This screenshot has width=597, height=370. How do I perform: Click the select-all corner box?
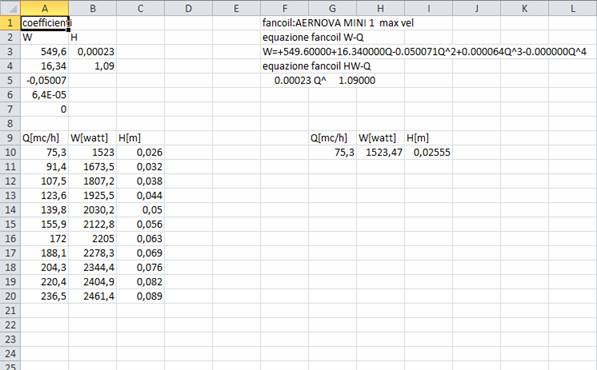(10, 8)
